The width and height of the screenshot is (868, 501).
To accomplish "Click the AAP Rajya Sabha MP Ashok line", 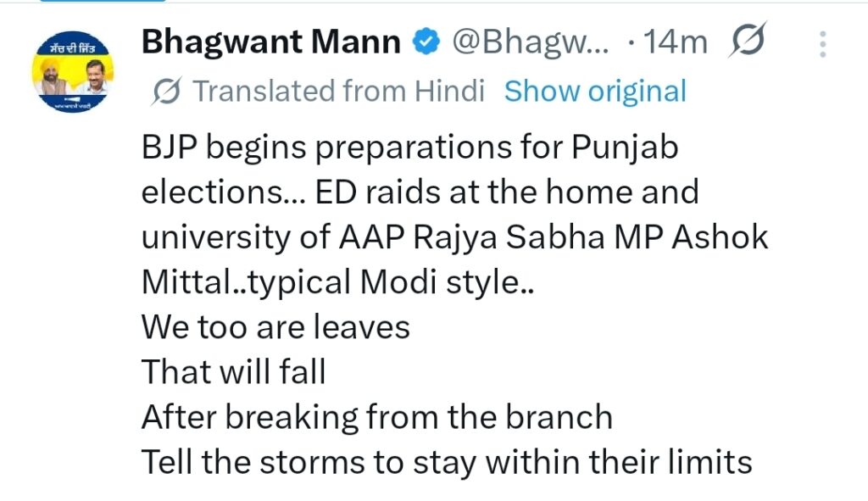I will (x=454, y=237).
